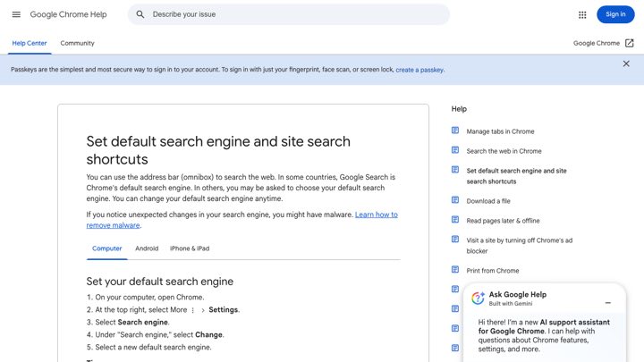644x362 pixels.
Task: Switch to the Help Center tab
Action: [30, 43]
